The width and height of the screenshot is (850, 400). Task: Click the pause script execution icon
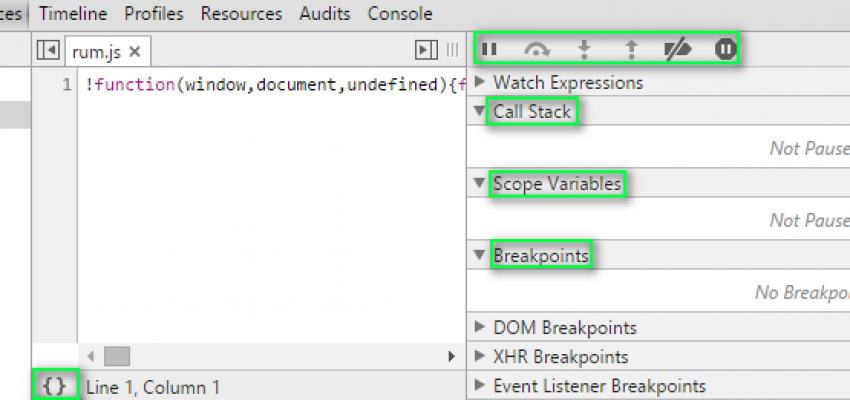point(490,48)
